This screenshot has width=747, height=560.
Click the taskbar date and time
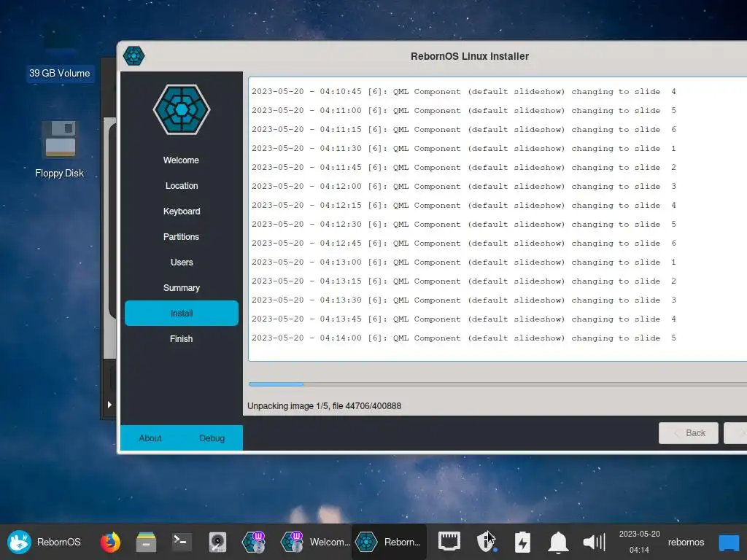point(639,542)
